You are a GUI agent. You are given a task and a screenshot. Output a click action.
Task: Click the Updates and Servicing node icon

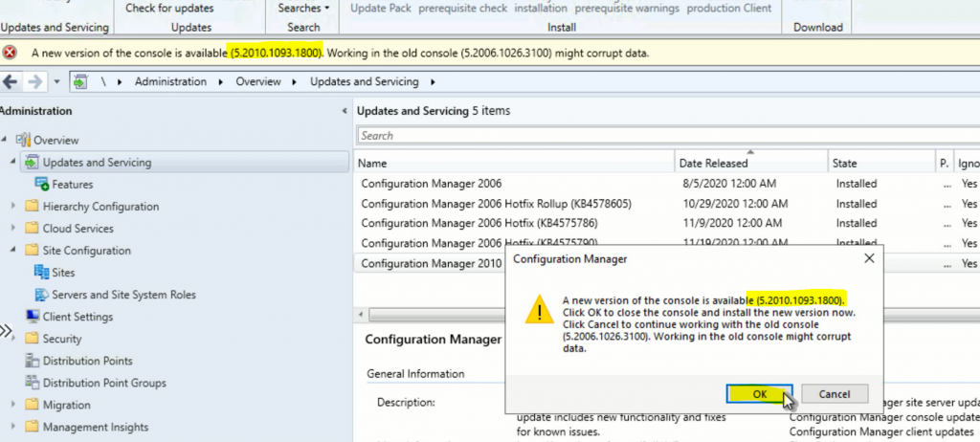[32, 163]
